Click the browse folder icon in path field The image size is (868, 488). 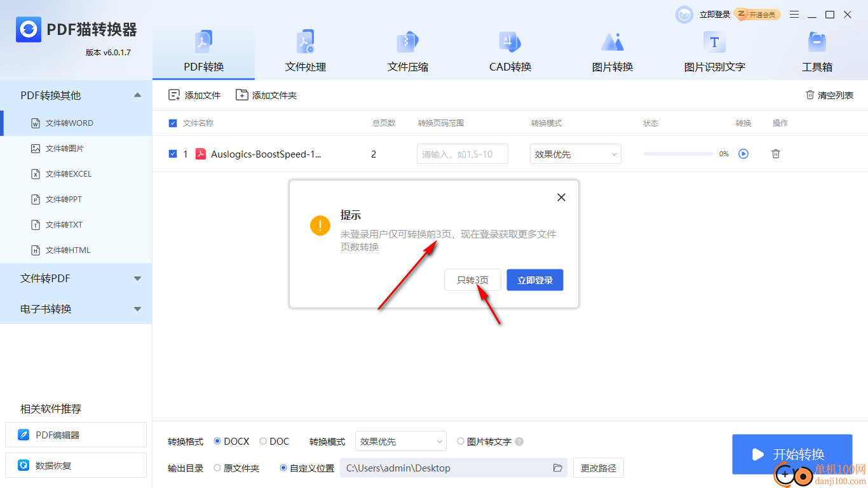(558, 468)
